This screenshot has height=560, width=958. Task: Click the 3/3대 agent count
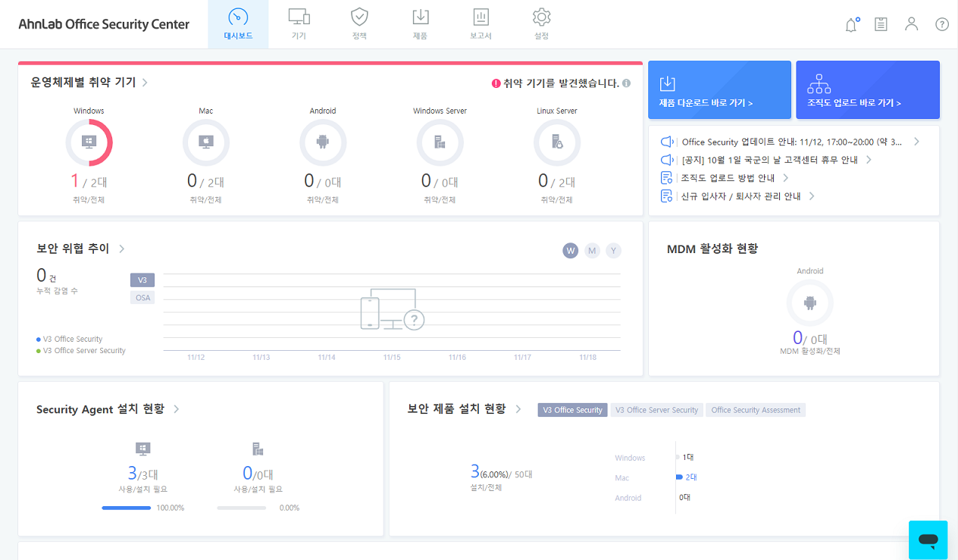click(x=142, y=474)
